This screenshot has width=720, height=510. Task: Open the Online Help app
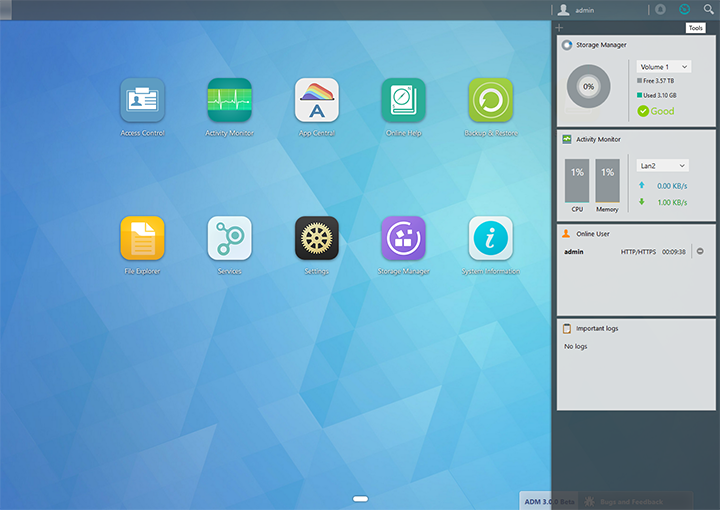coord(403,100)
